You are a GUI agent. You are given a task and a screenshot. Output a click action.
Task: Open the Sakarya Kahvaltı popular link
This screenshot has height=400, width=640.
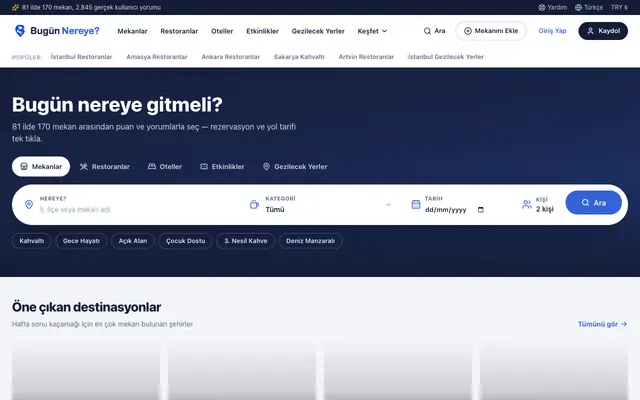[299, 57]
